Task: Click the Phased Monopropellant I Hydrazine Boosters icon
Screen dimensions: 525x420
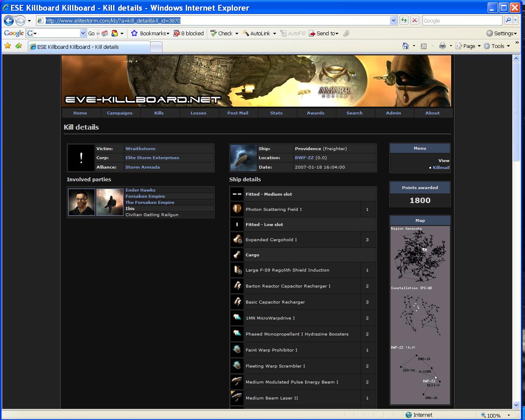Action: coord(237,334)
